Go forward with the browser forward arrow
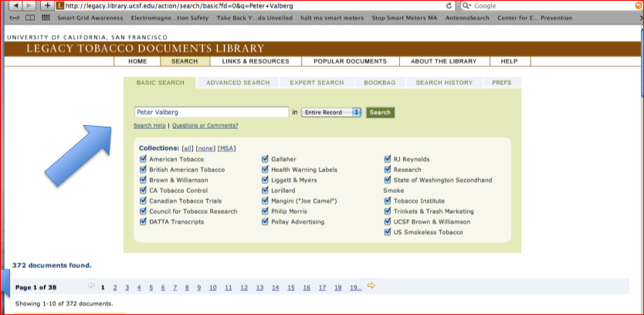The height and width of the screenshot is (315, 644). point(29,5)
